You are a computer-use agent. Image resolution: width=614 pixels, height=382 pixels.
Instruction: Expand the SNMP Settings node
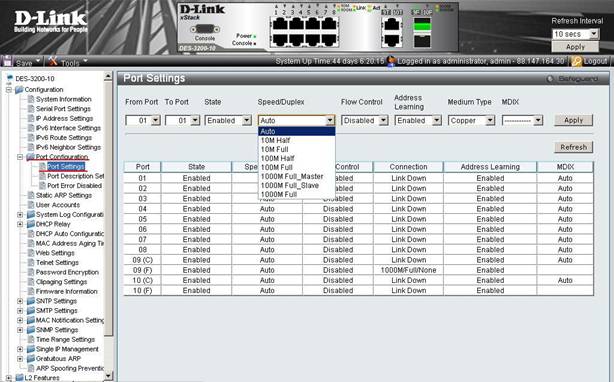pos(20,330)
